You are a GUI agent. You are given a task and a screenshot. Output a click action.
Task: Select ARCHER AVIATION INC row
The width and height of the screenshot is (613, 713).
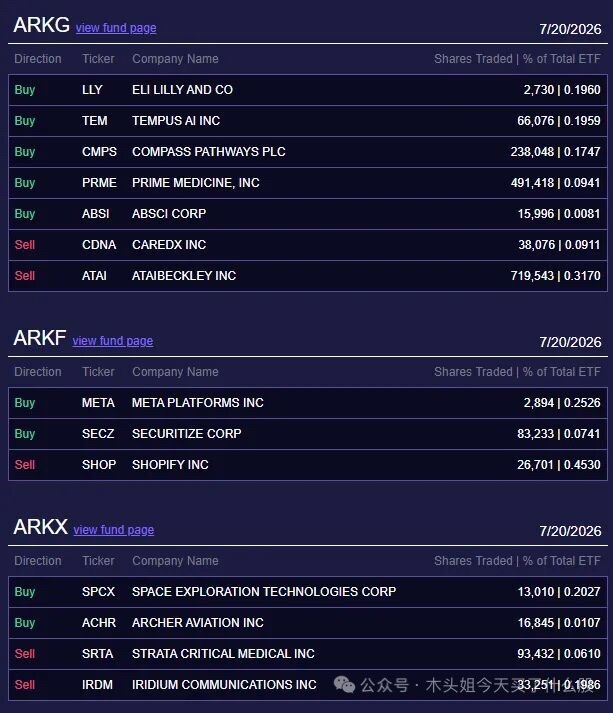point(308,623)
